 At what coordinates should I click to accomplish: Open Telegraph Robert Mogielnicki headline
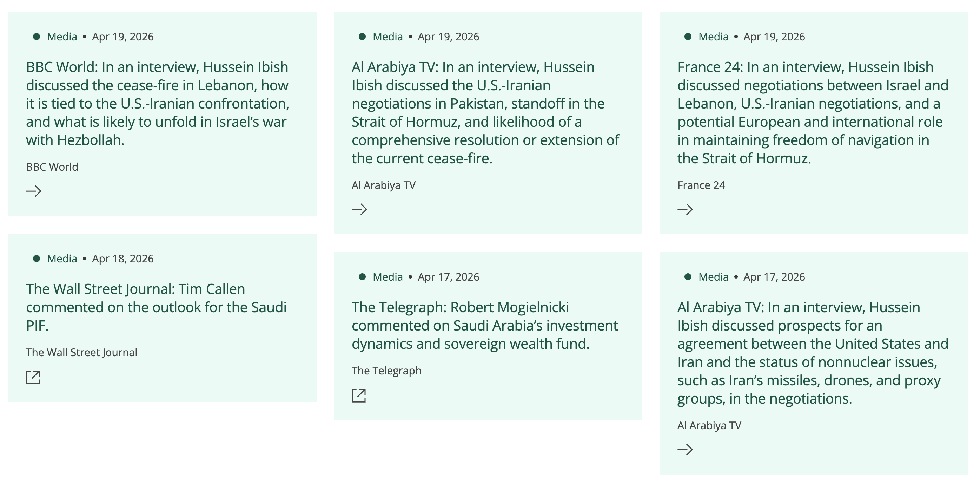[484, 325]
